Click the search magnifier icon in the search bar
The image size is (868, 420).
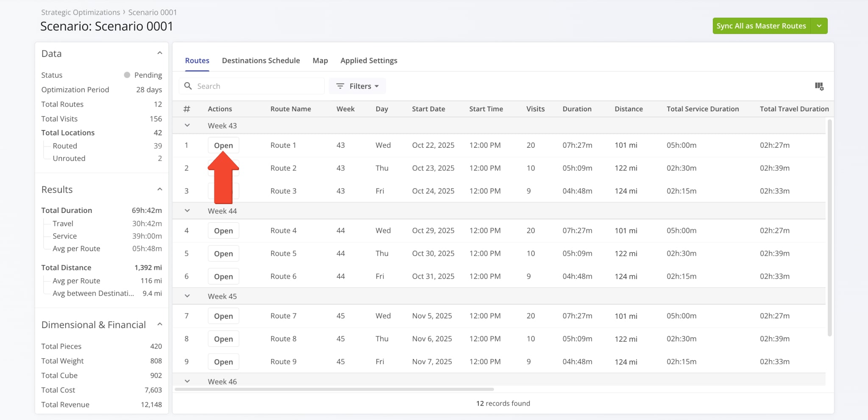tap(188, 86)
